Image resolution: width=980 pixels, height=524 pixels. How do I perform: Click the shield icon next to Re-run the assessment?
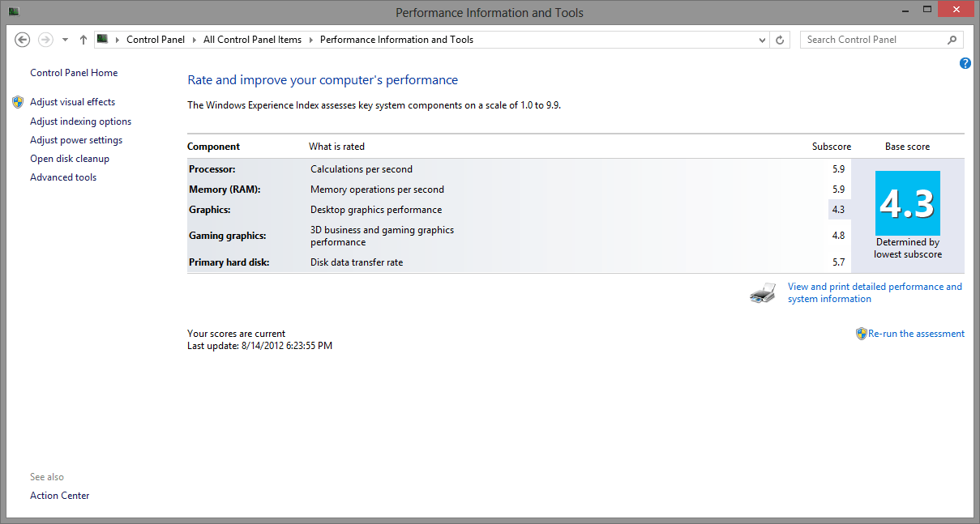[x=861, y=334]
